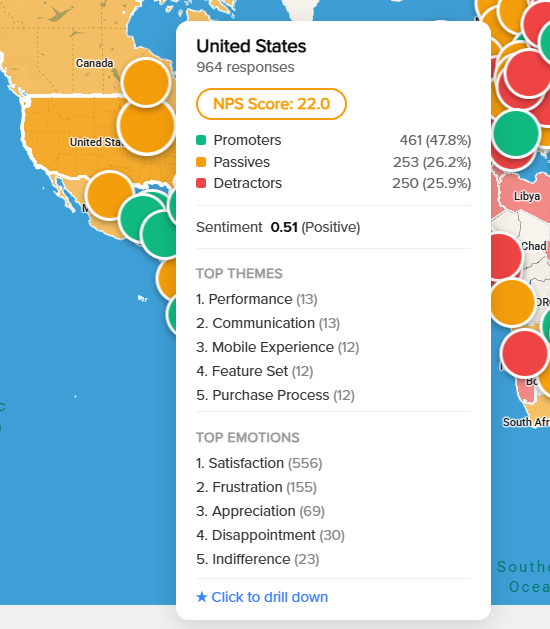Select the Mobile Experience theme entry
Screen dimensions: 550x629
(x=278, y=347)
